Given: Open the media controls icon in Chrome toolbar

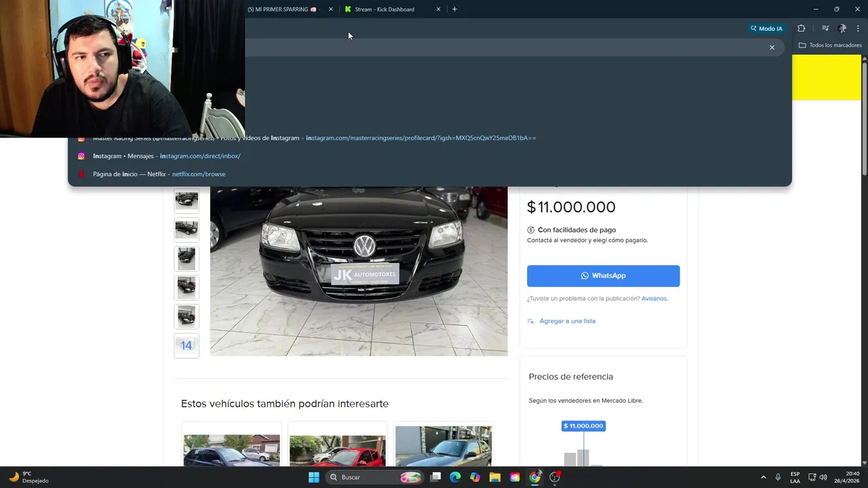Looking at the screenshot, I should [825, 28].
